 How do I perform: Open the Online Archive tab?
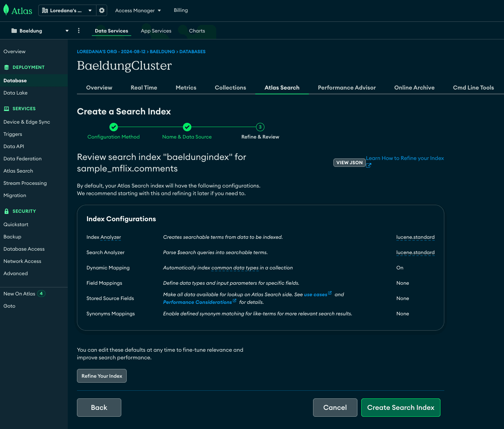point(414,88)
